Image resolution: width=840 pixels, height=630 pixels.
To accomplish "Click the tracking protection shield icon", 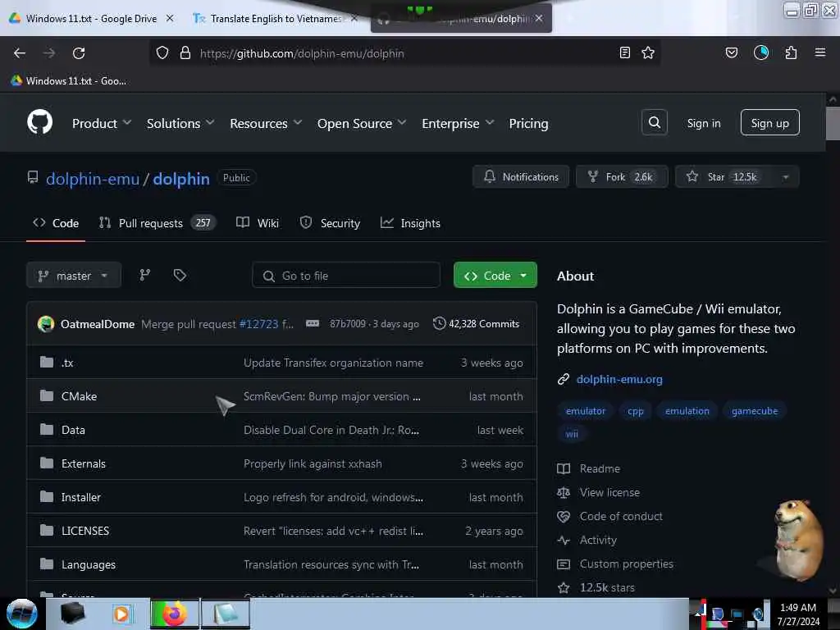I will pyautogui.click(x=162, y=52).
